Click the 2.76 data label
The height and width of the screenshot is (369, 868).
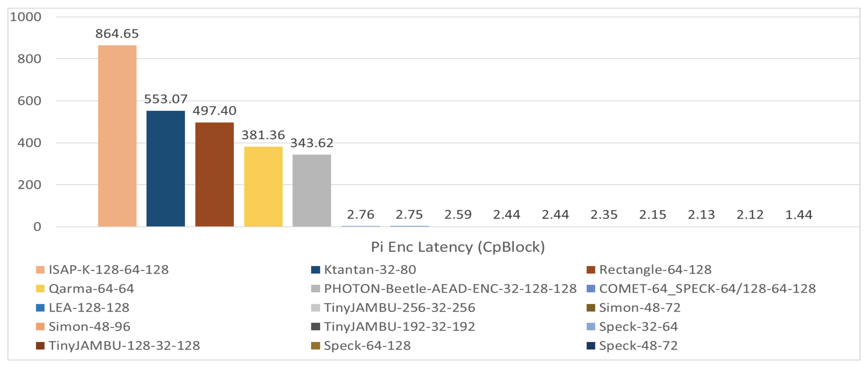360,215
